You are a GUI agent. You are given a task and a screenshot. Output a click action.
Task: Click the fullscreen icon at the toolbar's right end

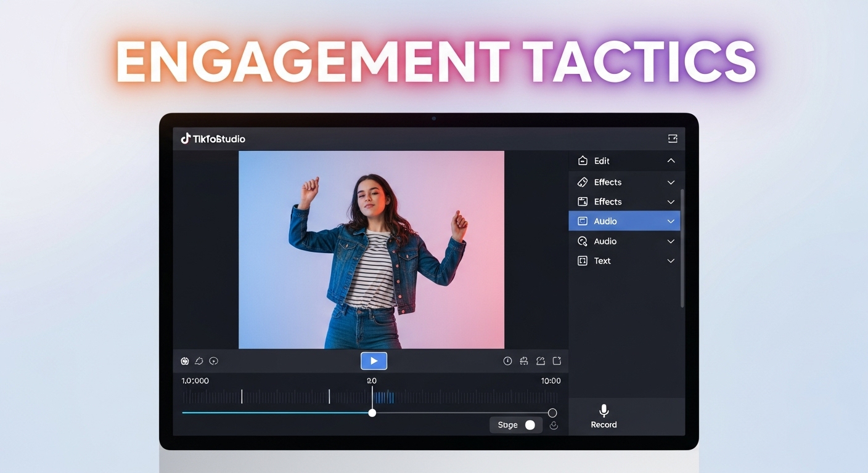pyautogui.click(x=557, y=361)
